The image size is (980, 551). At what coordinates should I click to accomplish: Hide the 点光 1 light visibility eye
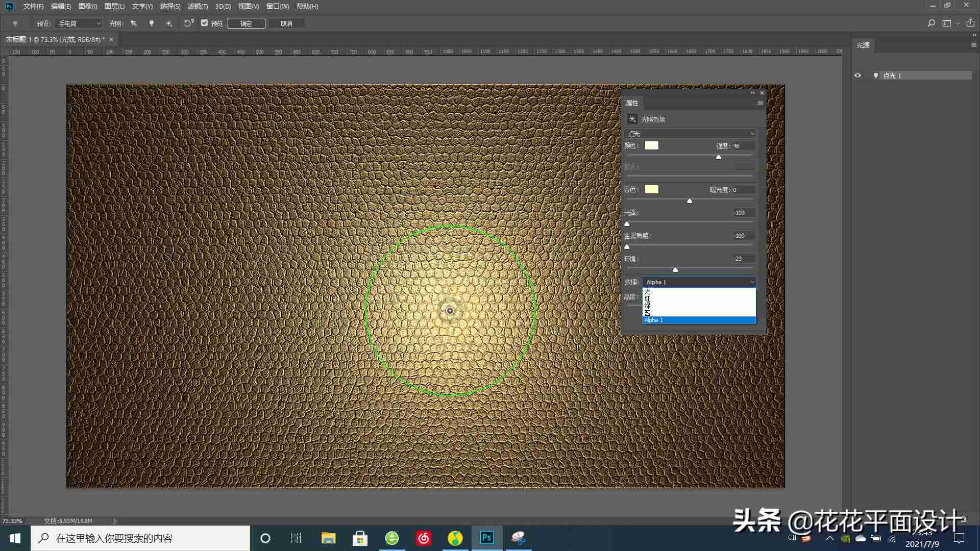pyautogui.click(x=857, y=76)
